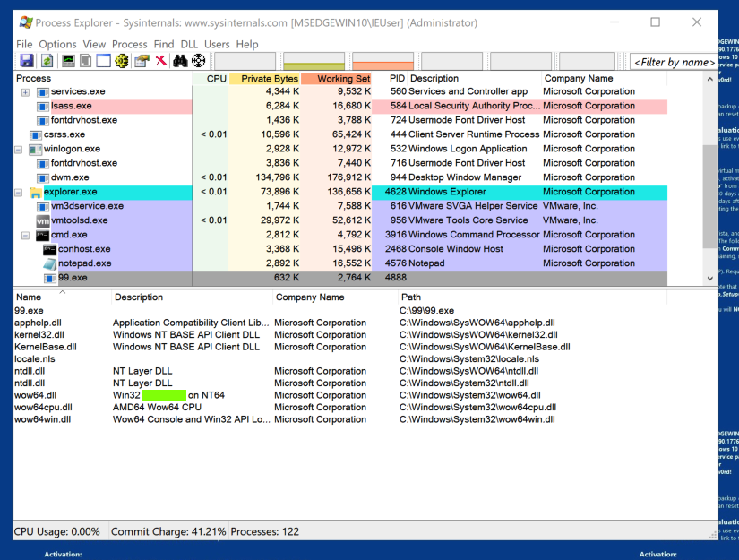739x560 pixels.
Task: Click the red X Kill Process icon
Action: coord(160,61)
